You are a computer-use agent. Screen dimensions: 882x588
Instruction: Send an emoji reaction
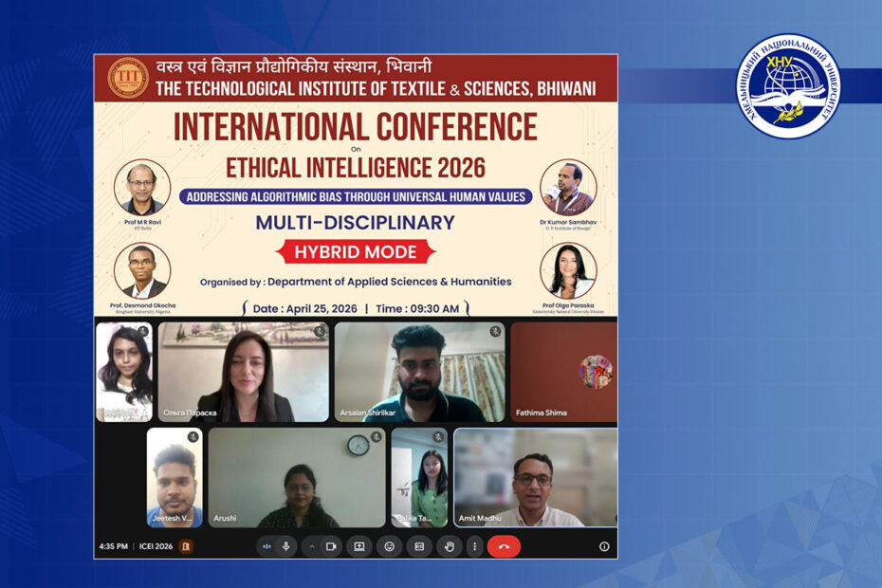click(x=389, y=546)
